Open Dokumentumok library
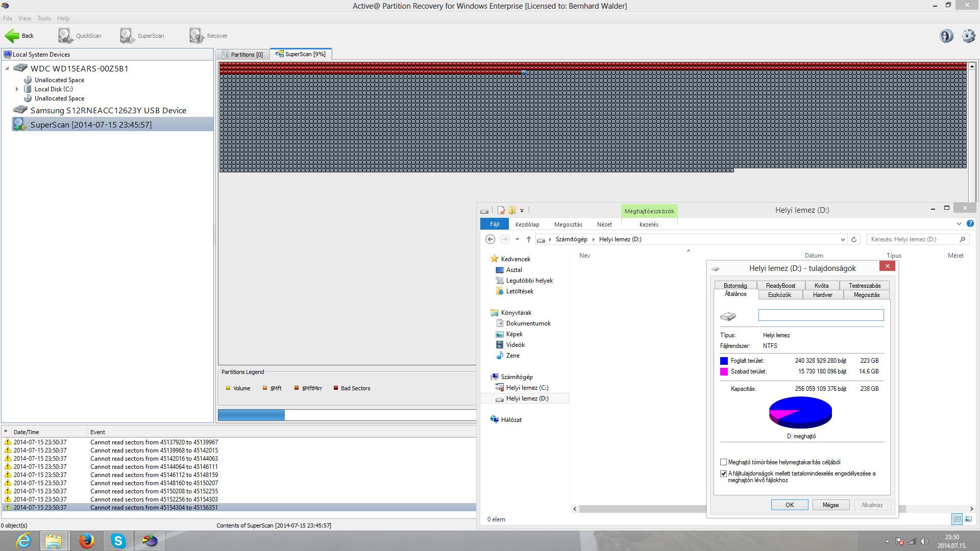 528,323
